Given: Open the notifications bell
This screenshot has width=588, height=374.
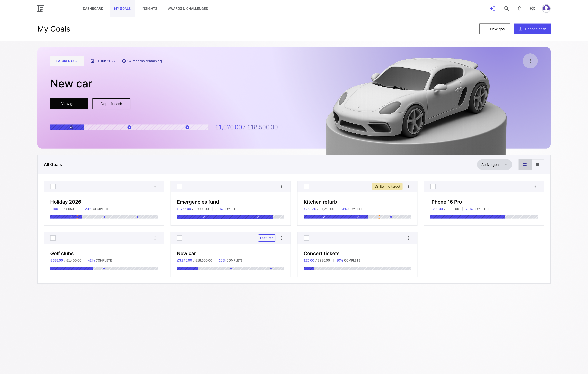Looking at the screenshot, I should [x=519, y=9].
